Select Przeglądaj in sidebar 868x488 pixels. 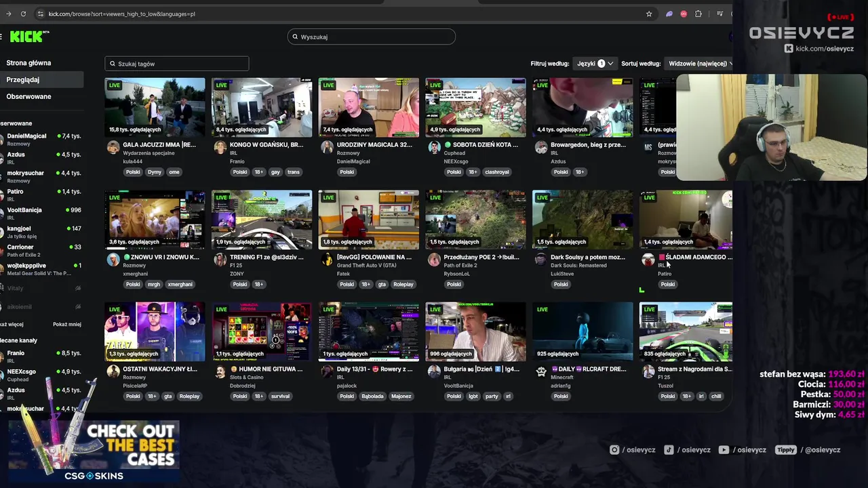(x=41, y=79)
